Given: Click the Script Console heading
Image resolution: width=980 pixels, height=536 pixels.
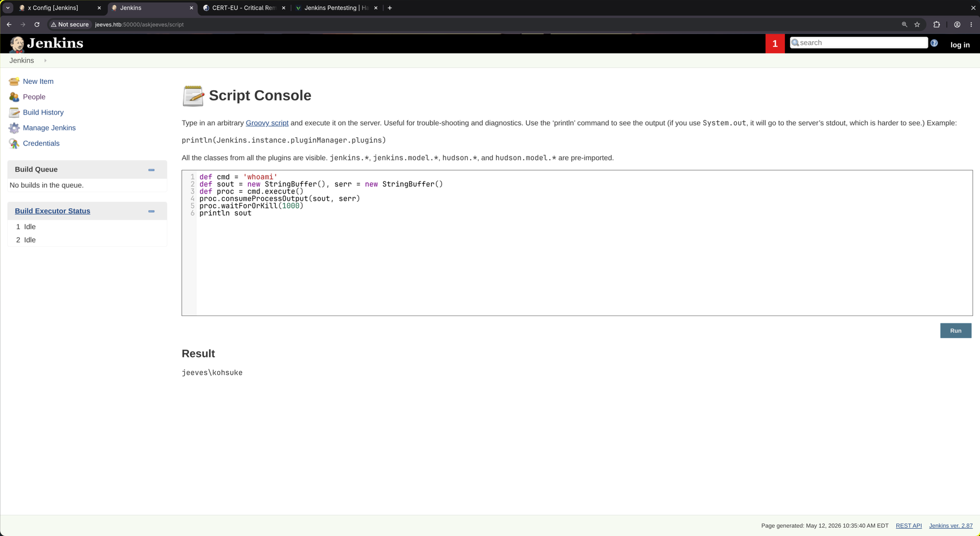Looking at the screenshot, I should click(x=260, y=96).
